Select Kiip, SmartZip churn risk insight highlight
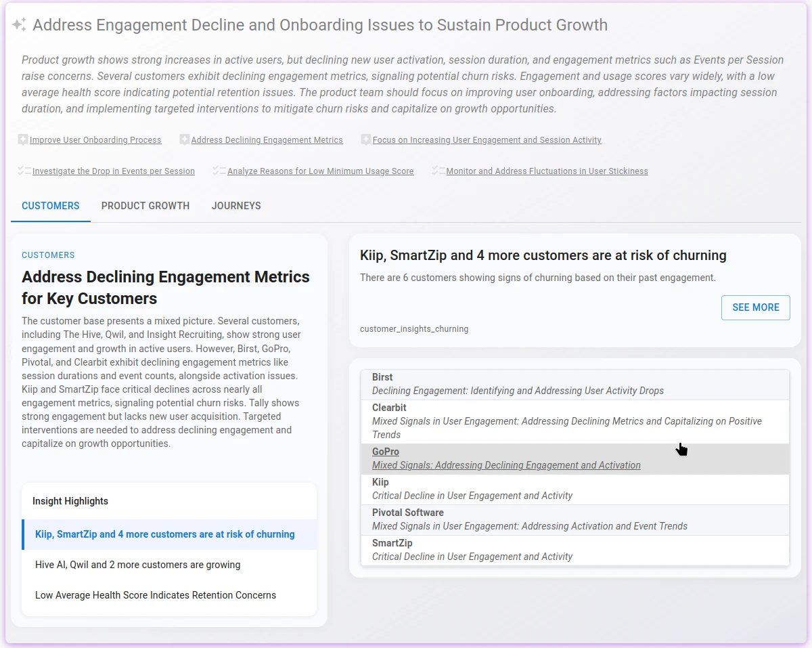This screenshot has width=812, height=648. click(169, 534)
